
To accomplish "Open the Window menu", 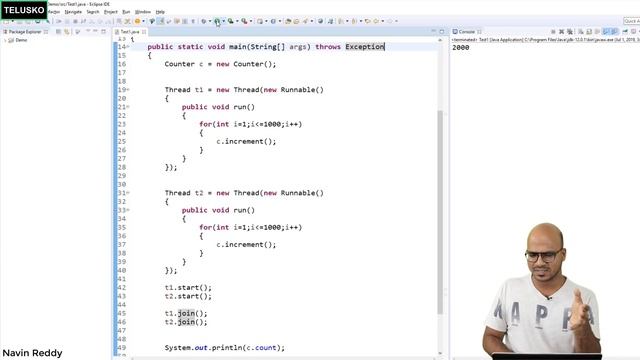I will pos(142,12).
